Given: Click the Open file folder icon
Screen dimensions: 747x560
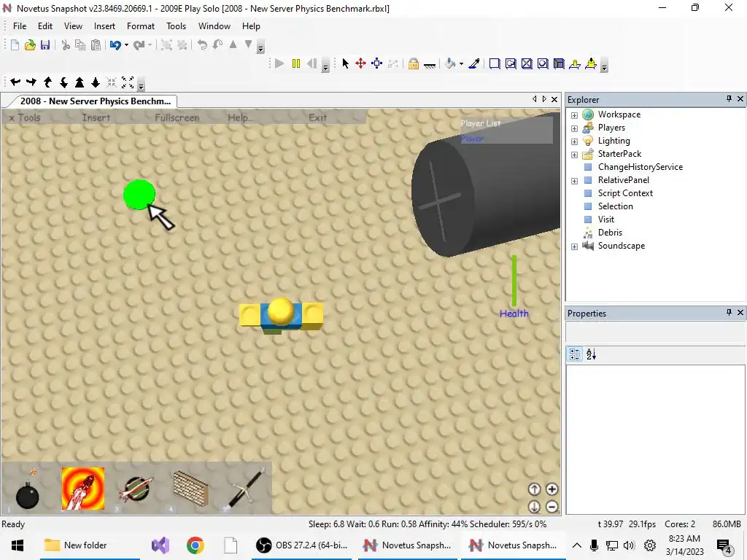Looking at the screenshot, I should 30,44.
